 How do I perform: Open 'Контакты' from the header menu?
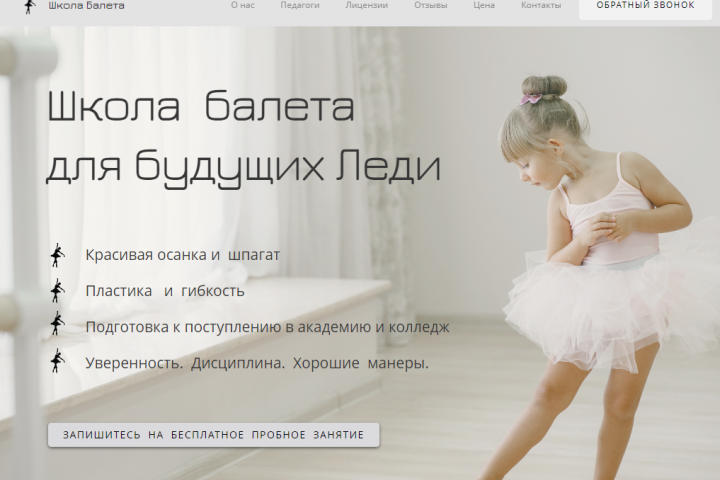(541, 6)
